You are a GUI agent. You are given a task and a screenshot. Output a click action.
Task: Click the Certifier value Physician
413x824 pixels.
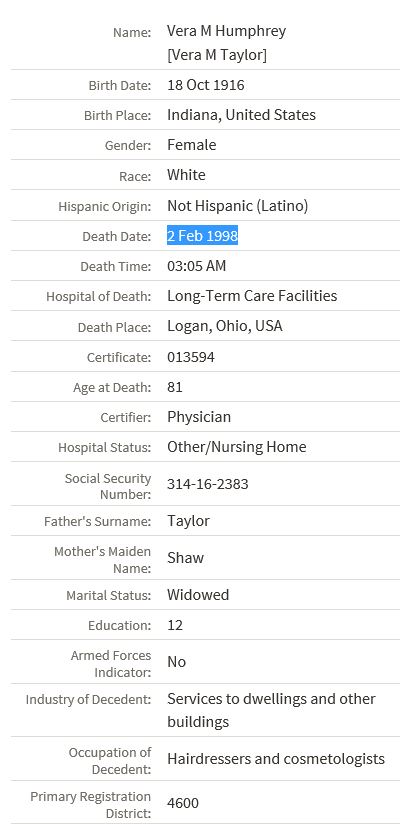point(199,417)
